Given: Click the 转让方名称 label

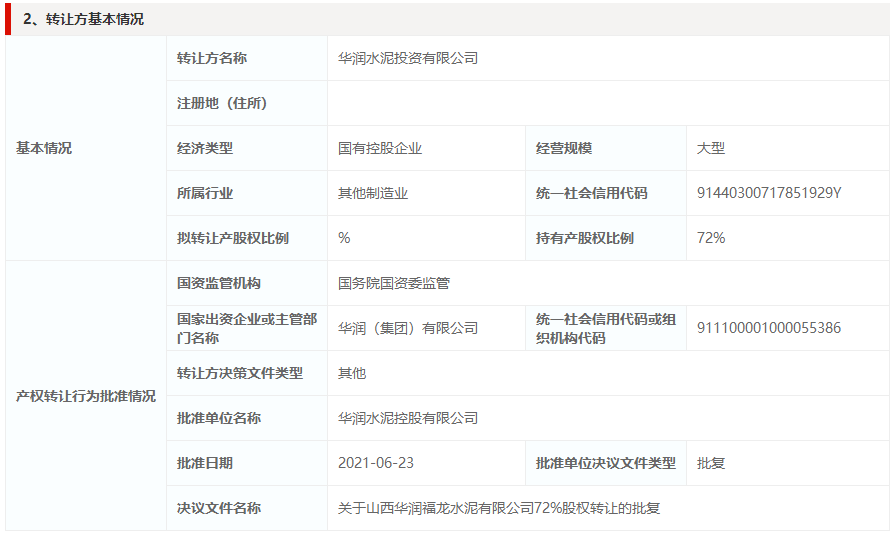Looking at the screenshot, I should pos(212,58).
